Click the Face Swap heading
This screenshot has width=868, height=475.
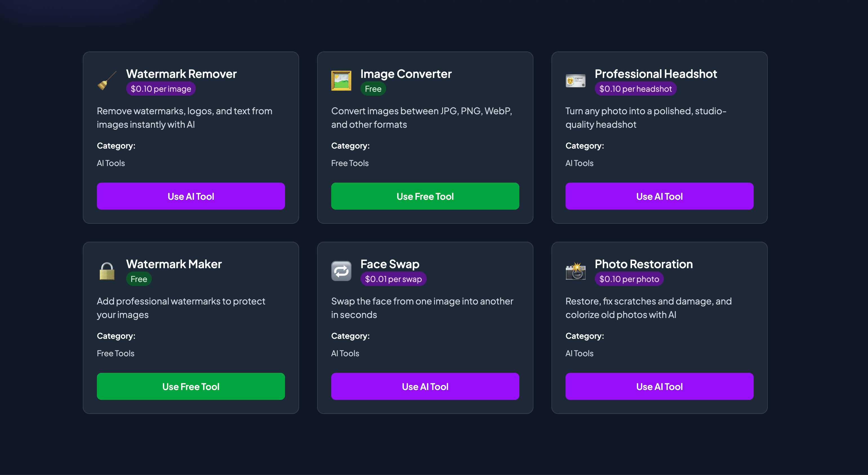(390, 264)
